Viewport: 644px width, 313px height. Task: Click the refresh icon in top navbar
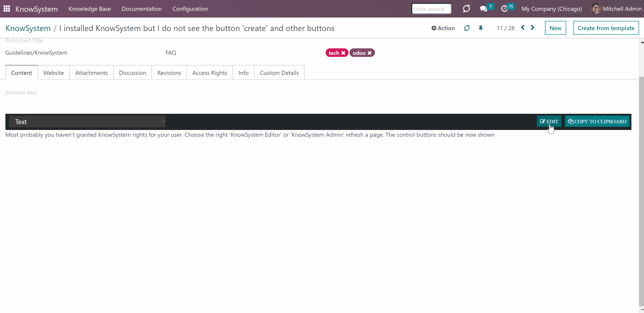click(466, 9)
